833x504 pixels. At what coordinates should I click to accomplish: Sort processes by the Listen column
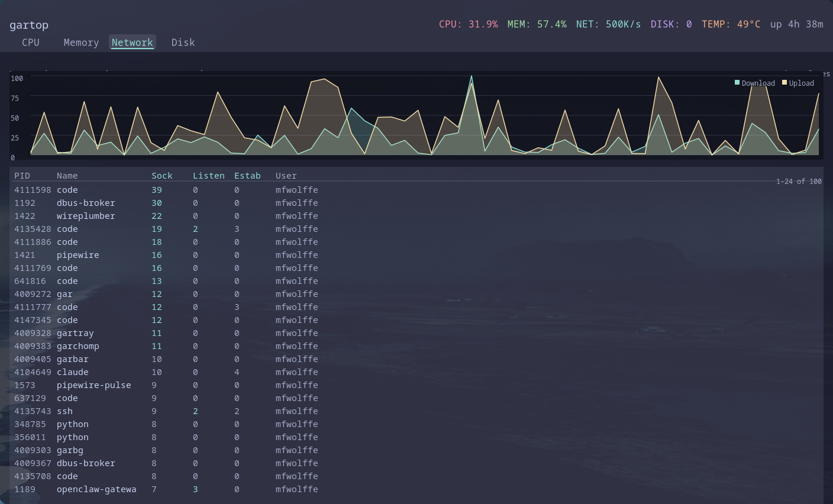[x=209, y=175]
